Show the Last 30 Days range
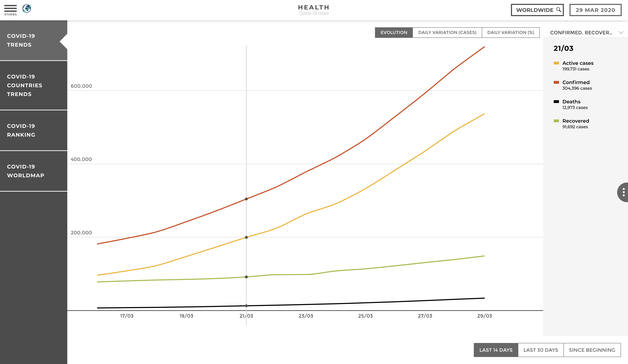The height and width of the screenshot is (364, 628). pos(541,350)
